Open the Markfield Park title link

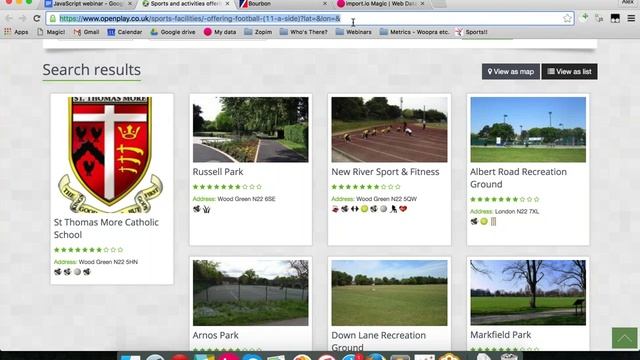[501, 335]
